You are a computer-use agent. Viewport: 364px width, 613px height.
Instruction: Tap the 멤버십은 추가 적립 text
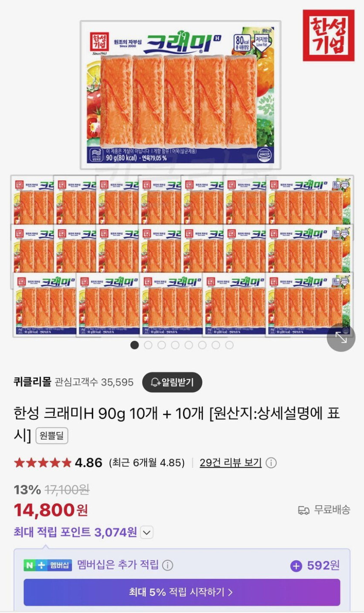[x=118, y=565]
